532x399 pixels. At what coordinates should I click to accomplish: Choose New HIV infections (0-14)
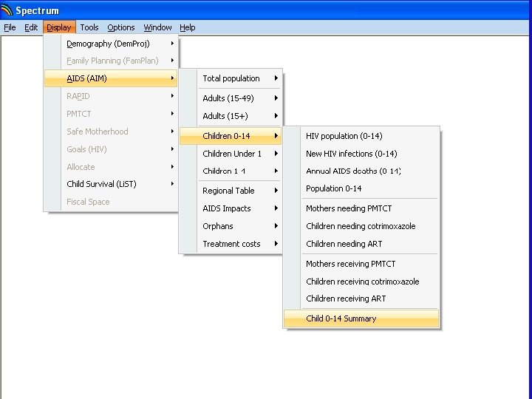pyautogui.click(x=361, y=154)
